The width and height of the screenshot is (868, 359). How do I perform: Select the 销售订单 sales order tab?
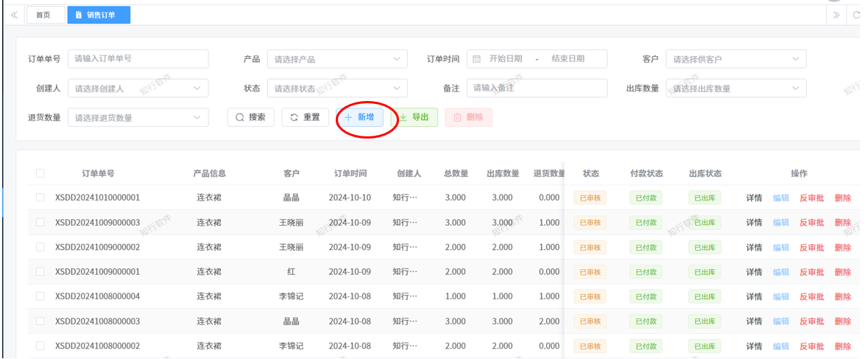click(99, 15)
